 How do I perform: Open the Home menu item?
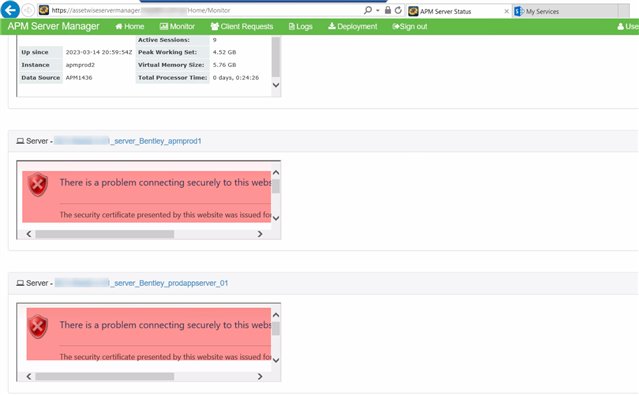[x=130, y=26]
